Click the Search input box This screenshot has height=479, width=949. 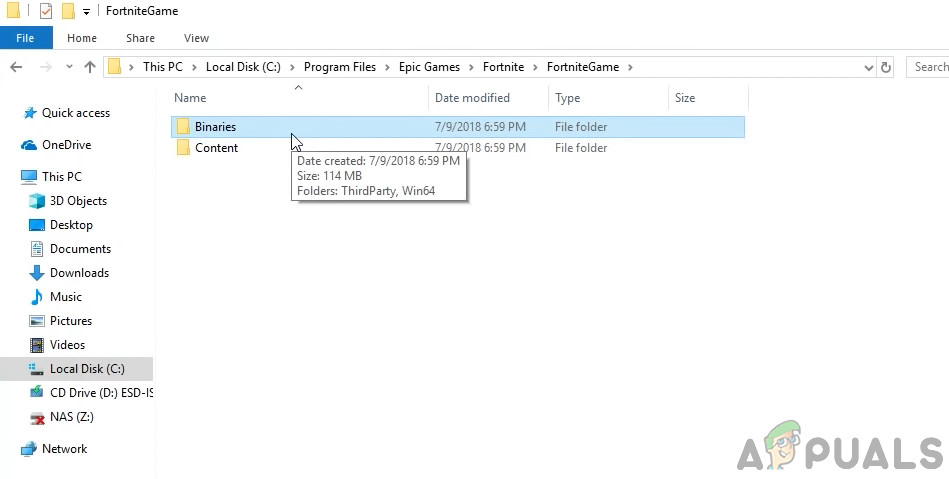(x=927, y=67)
